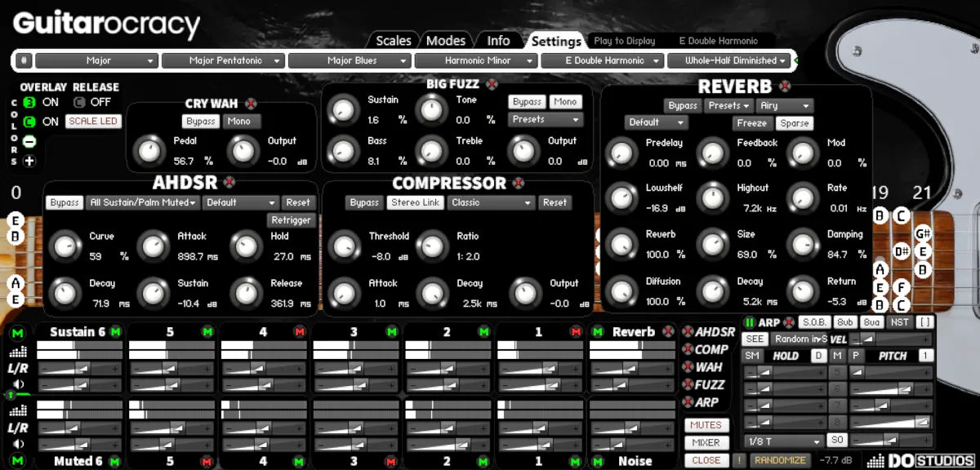Open COMP panel via its red icon in list
This screenshot has width=980, height=470.
click(688, 349)
